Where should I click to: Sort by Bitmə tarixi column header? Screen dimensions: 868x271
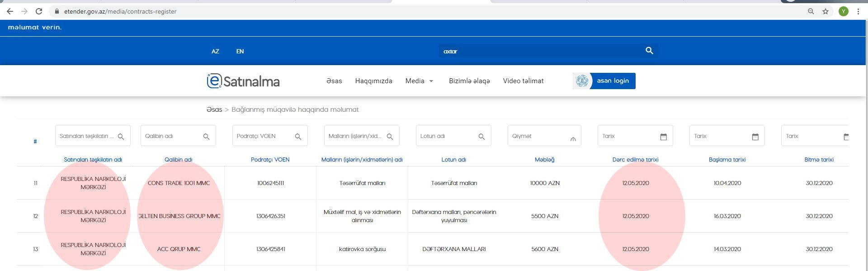[819, 160]
